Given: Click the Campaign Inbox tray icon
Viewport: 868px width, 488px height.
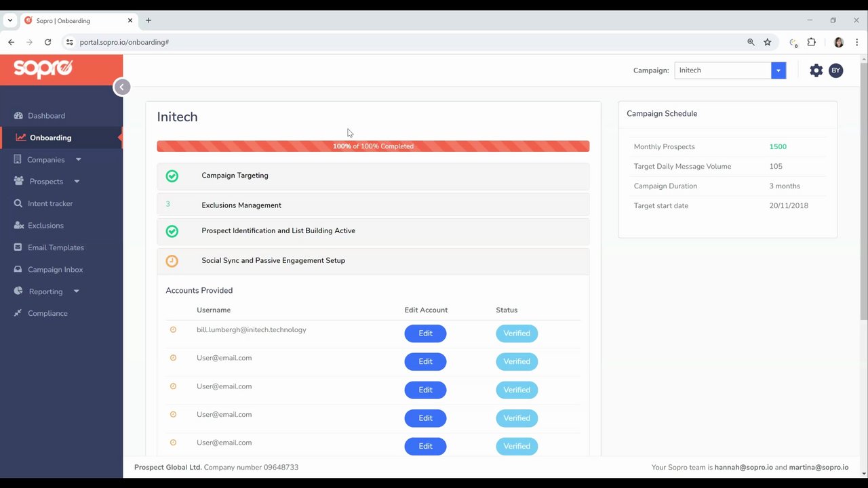Looking at the screenshot, I should (x=18, y=270).
